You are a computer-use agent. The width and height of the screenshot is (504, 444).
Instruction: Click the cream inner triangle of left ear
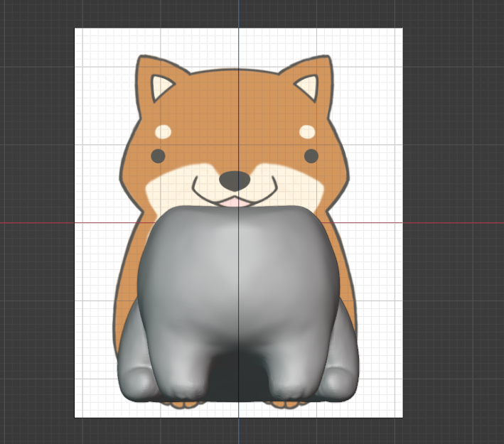pos(161,88)
